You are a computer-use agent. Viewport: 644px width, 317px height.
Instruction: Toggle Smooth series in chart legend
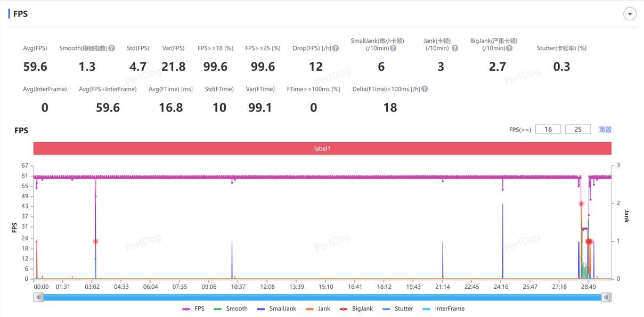pyautogui.click(x=231, y=308)
